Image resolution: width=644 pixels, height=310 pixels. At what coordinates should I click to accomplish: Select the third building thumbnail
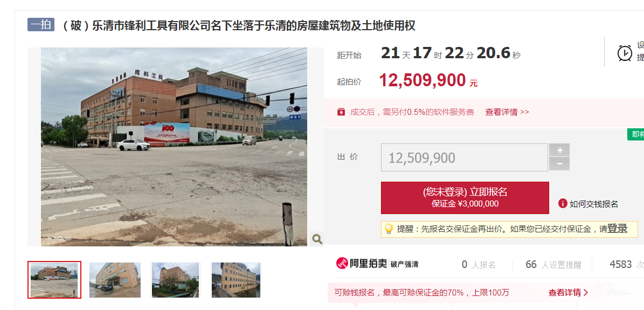coord(175,280)
